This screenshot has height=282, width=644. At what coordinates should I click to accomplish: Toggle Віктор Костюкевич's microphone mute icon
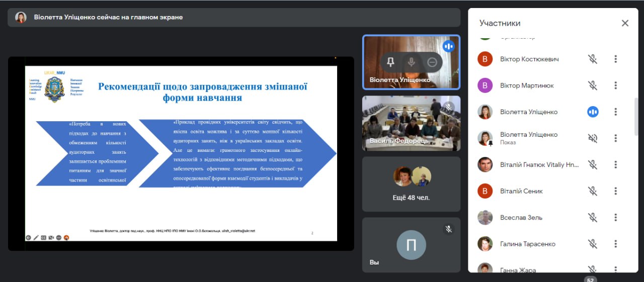593,59
